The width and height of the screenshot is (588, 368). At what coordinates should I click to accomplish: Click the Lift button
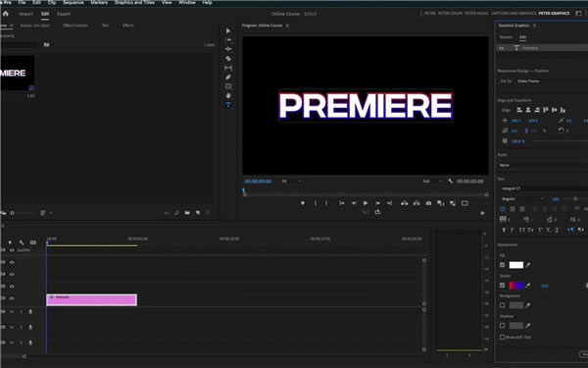pyautogui.click(x=404, y=203)
